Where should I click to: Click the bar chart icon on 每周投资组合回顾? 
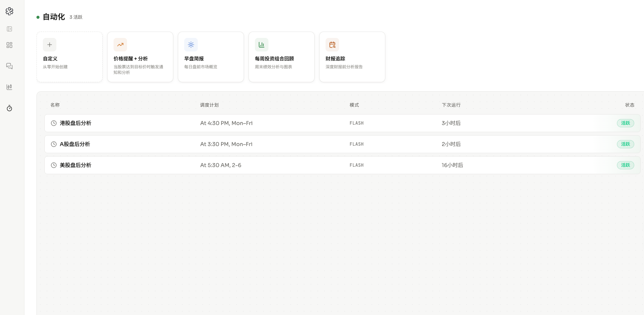pos(262,45)
